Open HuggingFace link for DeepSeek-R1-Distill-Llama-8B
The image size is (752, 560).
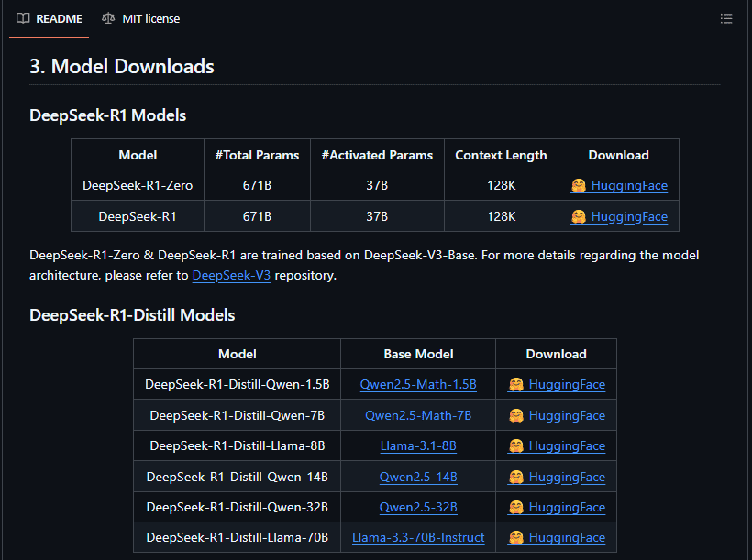point(557,445)
